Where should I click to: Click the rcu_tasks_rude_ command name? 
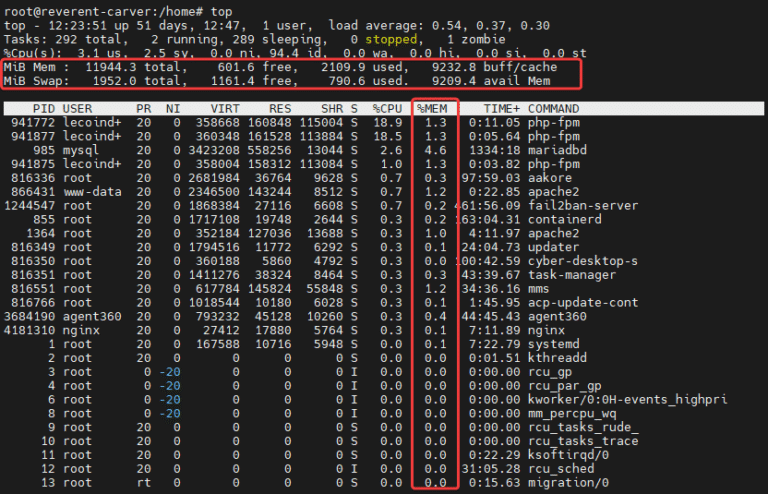coord(583,427)
